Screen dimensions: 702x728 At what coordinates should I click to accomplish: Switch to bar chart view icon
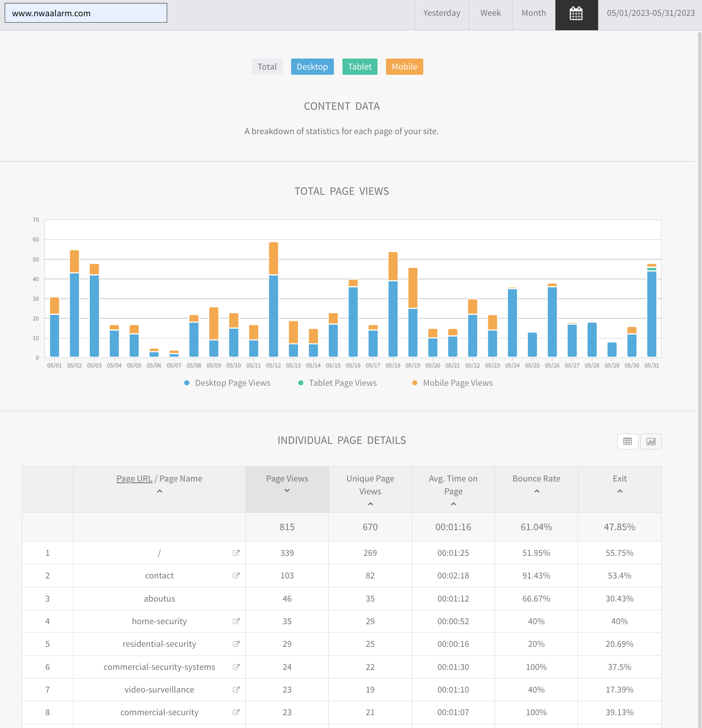pyautogui.click(x=651, y=441)
